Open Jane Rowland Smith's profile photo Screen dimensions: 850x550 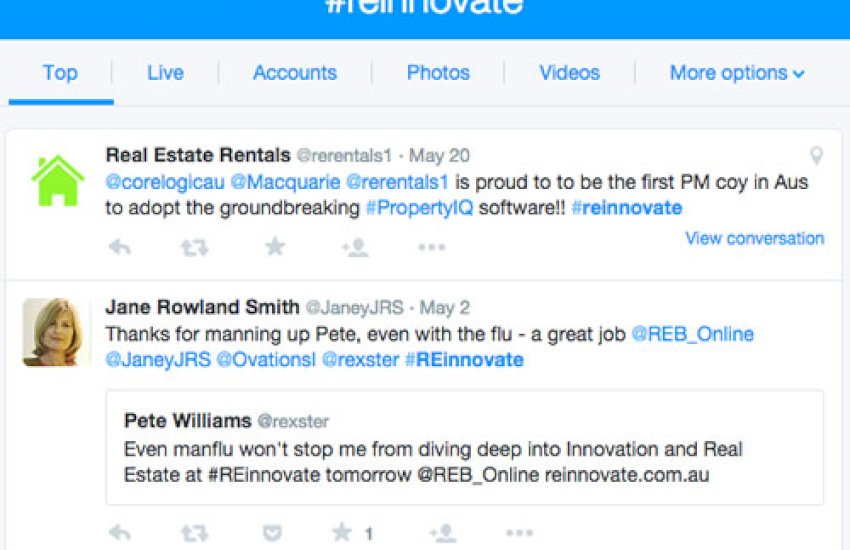click(x=56, y=332)
